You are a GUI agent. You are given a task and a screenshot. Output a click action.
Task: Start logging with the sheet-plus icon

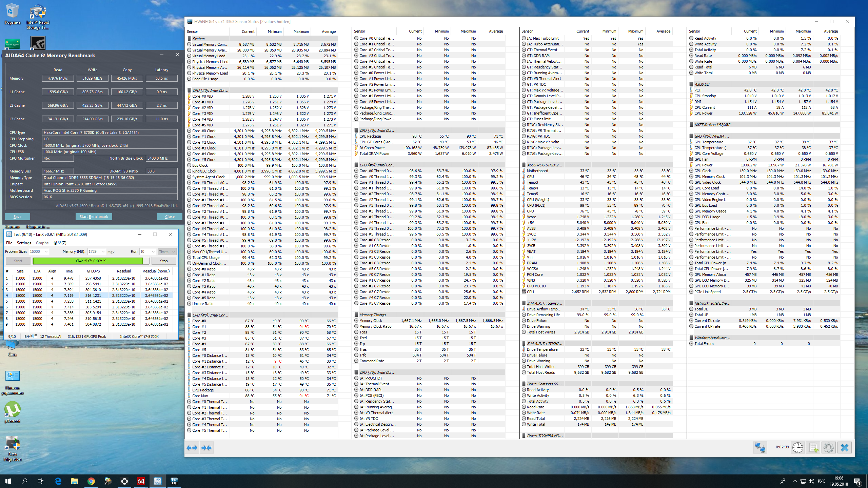tap(813, 448)
